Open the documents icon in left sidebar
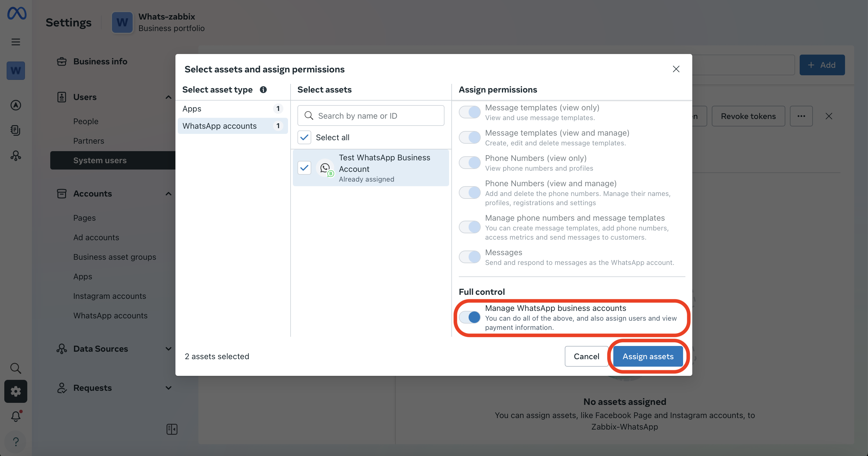 [x=16, y=130]
